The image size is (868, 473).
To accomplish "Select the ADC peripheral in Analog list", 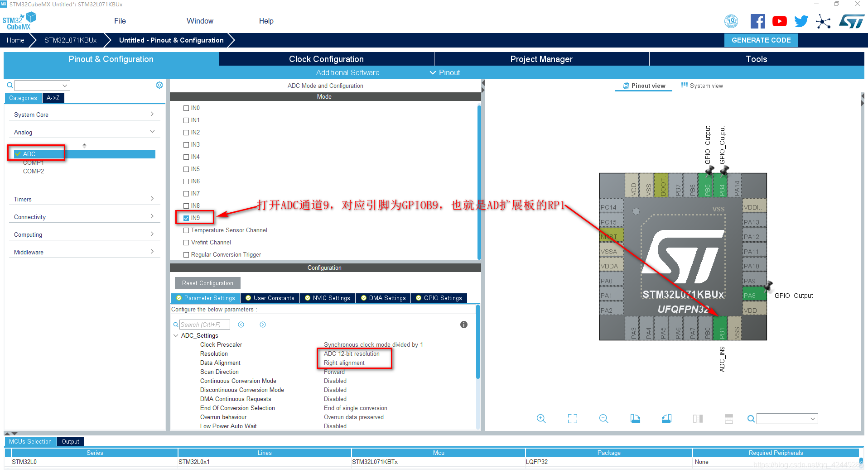I will pos(84,154).
